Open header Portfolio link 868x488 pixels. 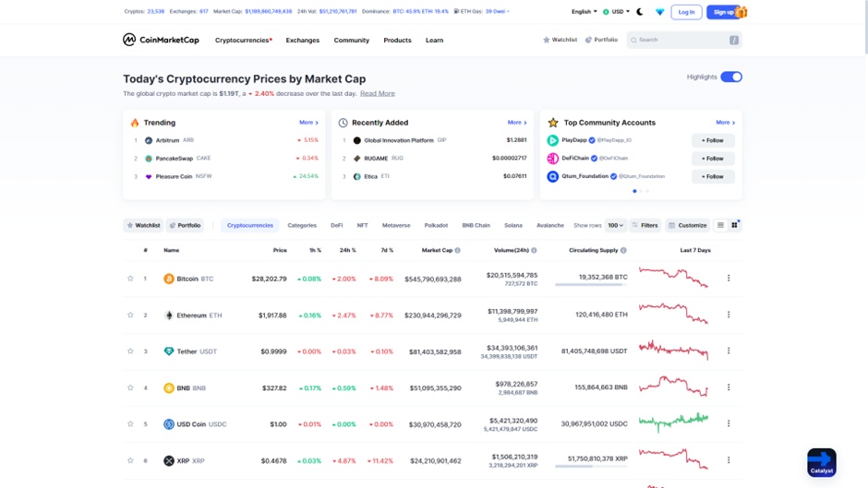click(601, 40)
